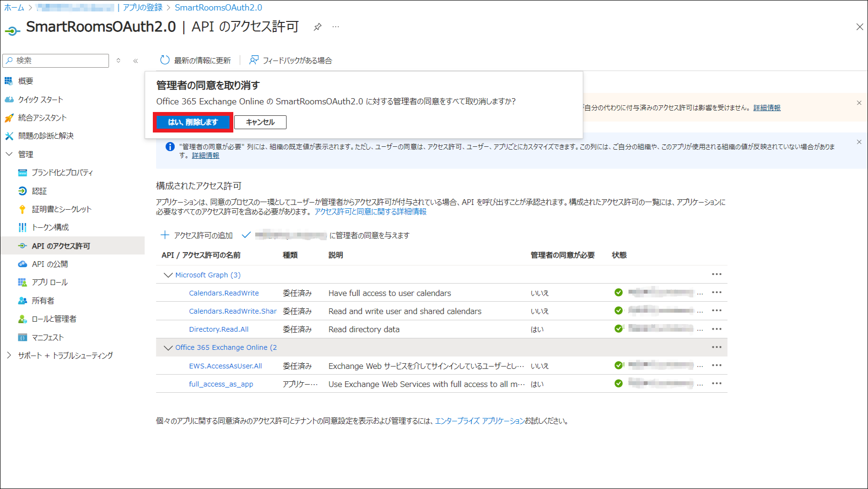Collapse the Office 365 Exchange Online group
868x489 pixels.
168,347
